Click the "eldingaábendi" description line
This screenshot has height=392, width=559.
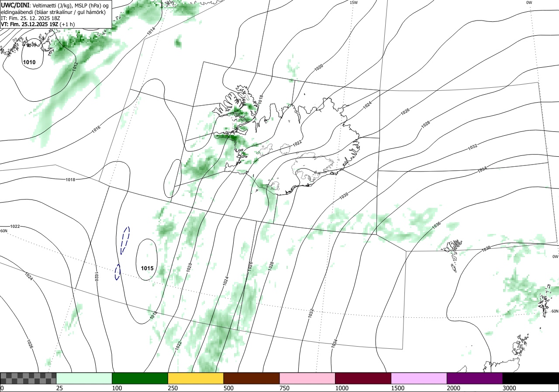click(x=53, y=12)
